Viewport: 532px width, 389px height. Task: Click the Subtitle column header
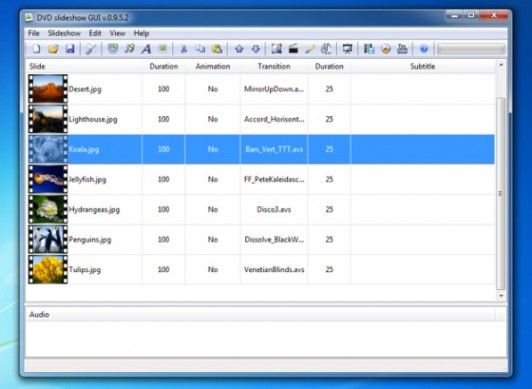pyautogui.click(x=422, y=66)
